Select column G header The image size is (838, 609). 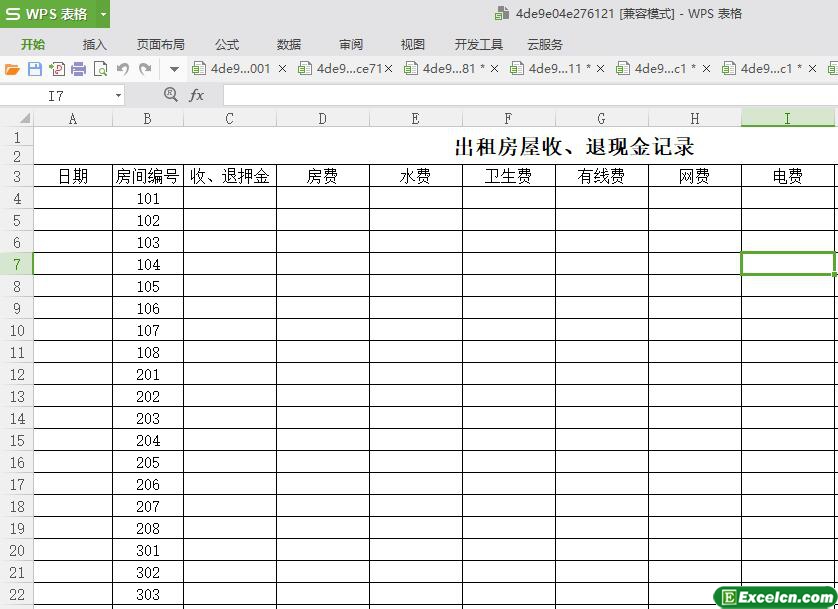[x=602, y=119]
